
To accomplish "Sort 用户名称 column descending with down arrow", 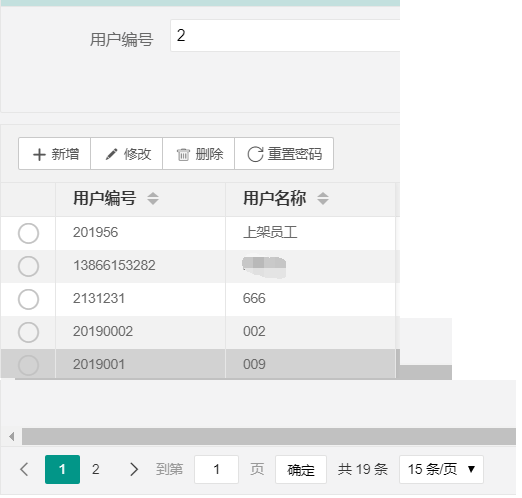I will tap(324, 203).
